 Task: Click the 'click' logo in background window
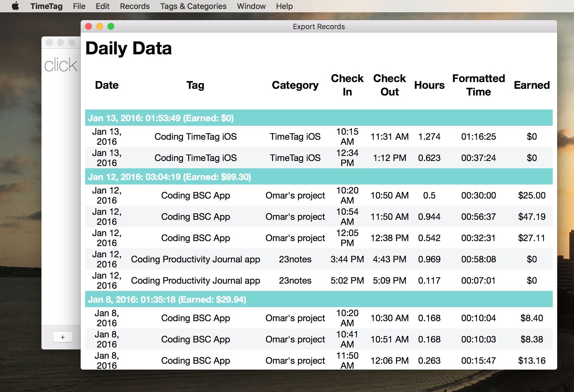pos(61,65)
